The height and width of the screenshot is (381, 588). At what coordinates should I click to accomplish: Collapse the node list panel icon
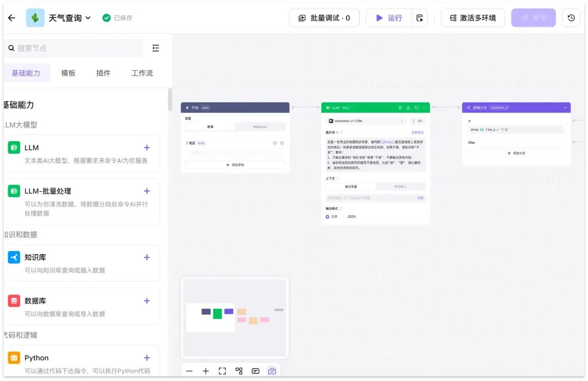pyautogui.click(x=156, y=48)
